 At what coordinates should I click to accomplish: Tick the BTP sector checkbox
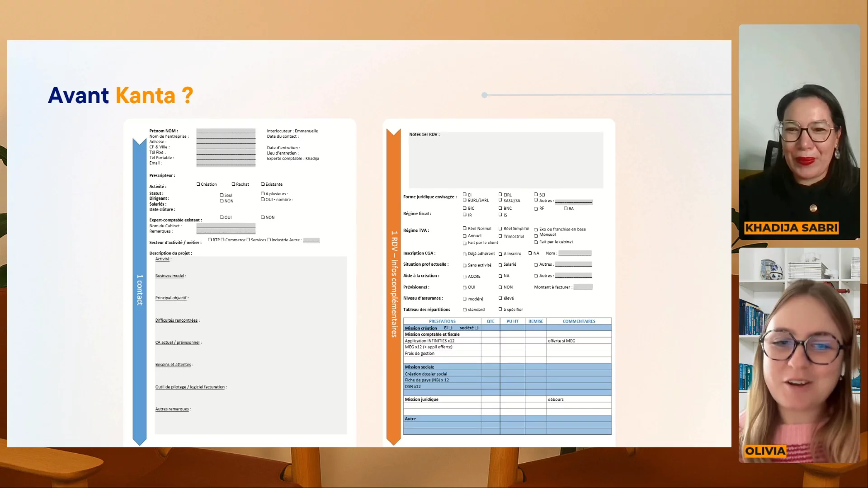tap(210, 239)
